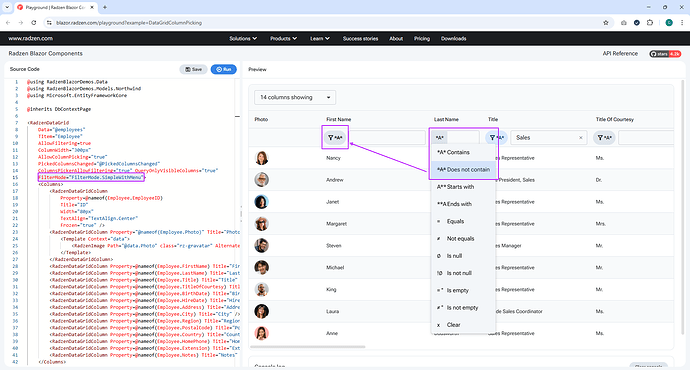Click Anne's photo avatar
Screen dimensions: 690x370
(x=261, y=333)
